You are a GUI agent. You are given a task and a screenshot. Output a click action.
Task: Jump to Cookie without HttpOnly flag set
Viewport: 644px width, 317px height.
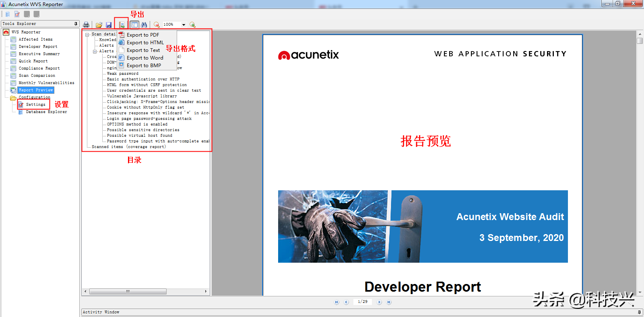coord(145,107)
